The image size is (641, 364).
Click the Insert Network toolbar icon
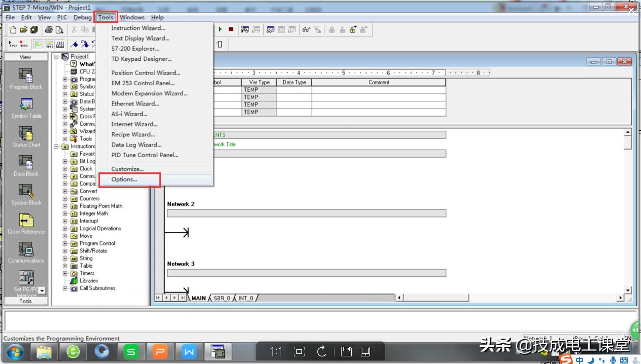13,44
